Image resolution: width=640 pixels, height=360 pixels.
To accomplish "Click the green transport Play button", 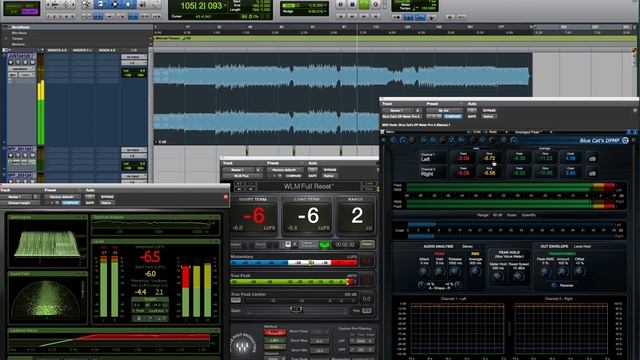I will click(364, 4).
